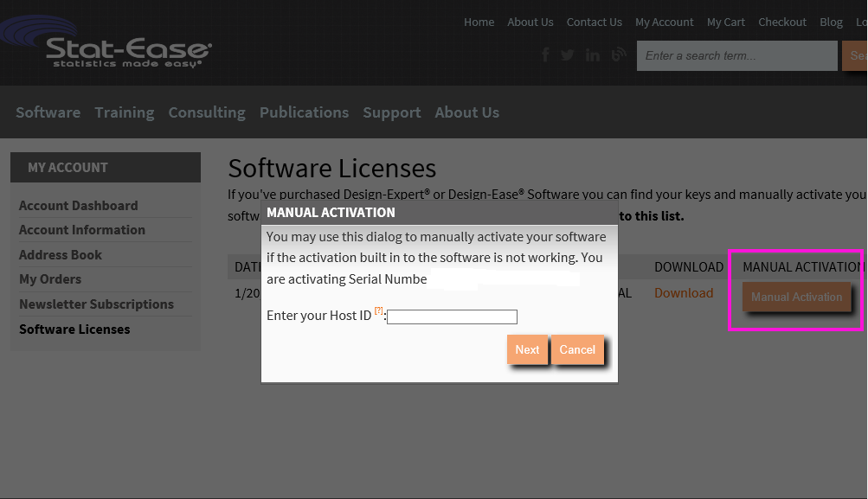This screenshot has width=868, height=499.
Task: Open About Us in the top links
Action: [x=530, y=22]
